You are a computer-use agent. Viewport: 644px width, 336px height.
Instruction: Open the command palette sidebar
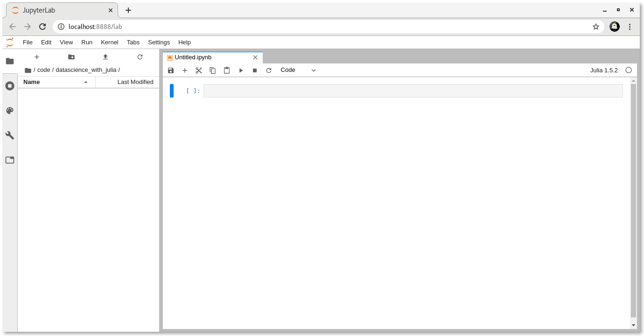(10, 111)
